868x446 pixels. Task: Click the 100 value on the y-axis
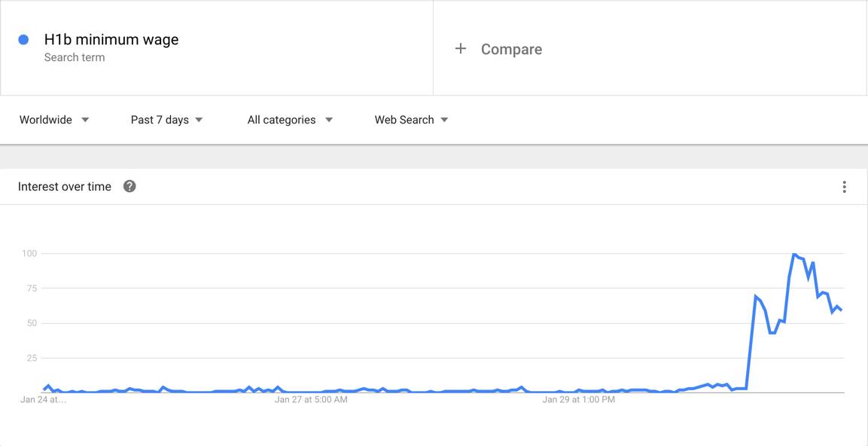coord(29,253)
